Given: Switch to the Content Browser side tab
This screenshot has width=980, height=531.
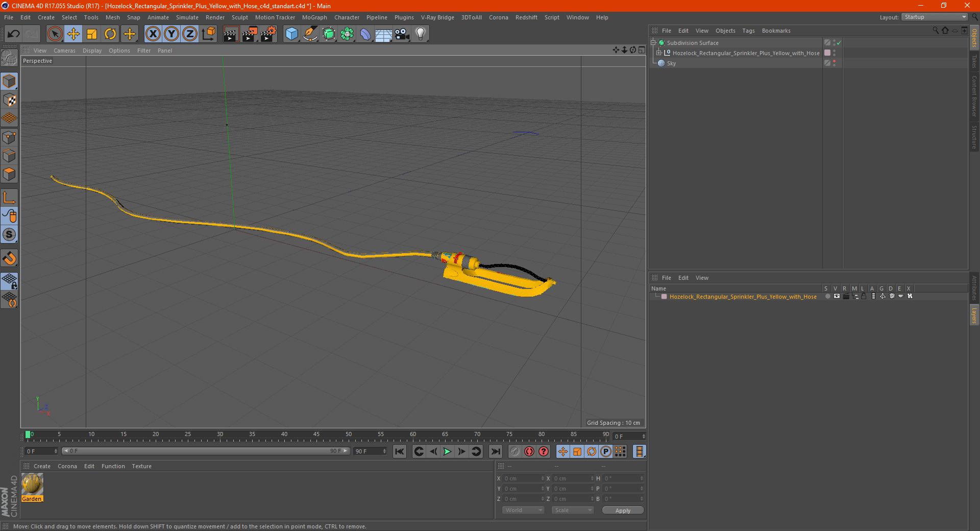Looking at the screenshot, I should click(974, 96).
